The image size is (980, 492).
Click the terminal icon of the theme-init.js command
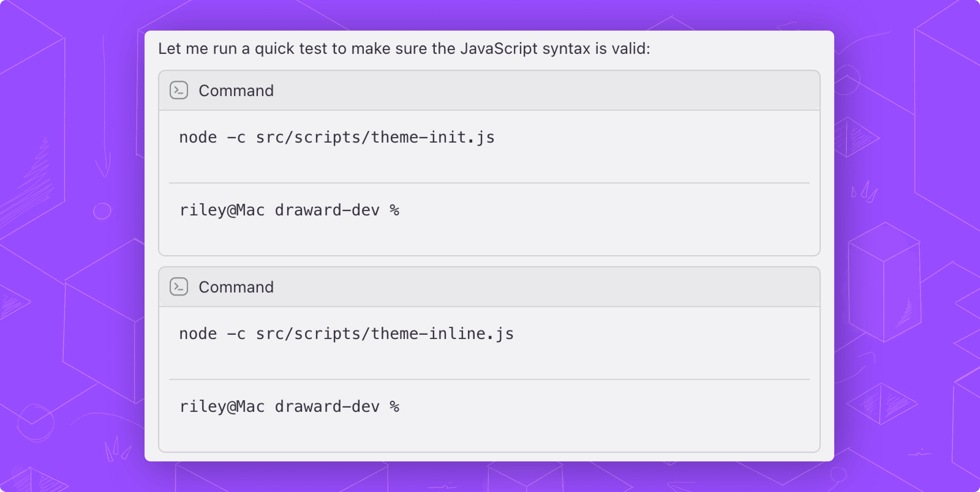click(x=179, y=91)
